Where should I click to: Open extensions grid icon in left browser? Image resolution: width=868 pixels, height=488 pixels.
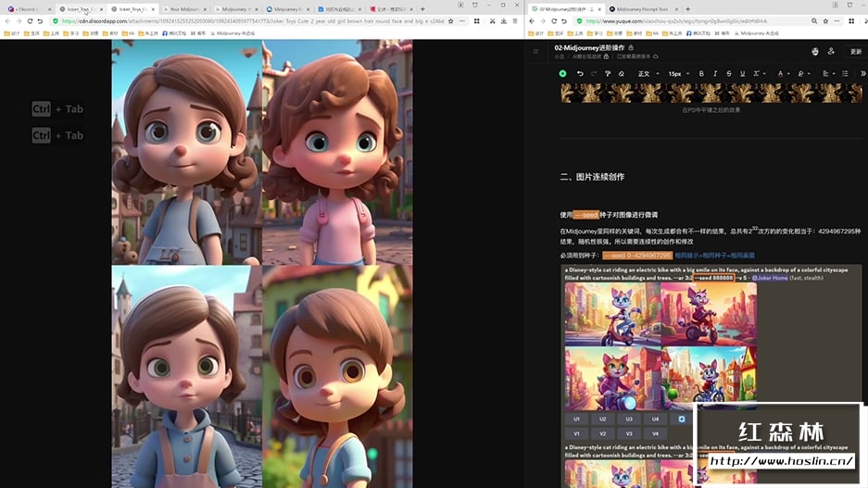tap(477, 21)
